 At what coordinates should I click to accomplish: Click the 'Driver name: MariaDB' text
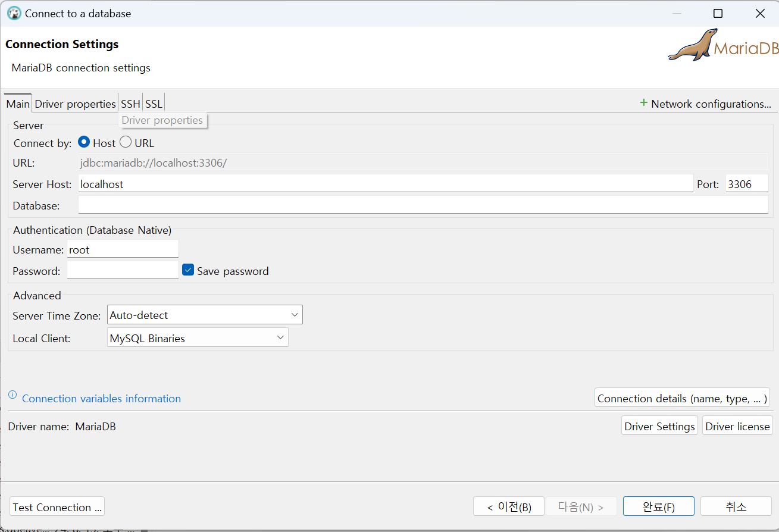point(62,426)
